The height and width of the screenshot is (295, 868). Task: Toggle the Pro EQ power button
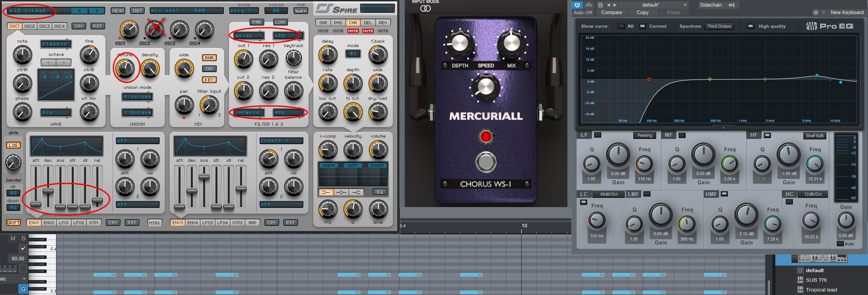click(577, 5)
